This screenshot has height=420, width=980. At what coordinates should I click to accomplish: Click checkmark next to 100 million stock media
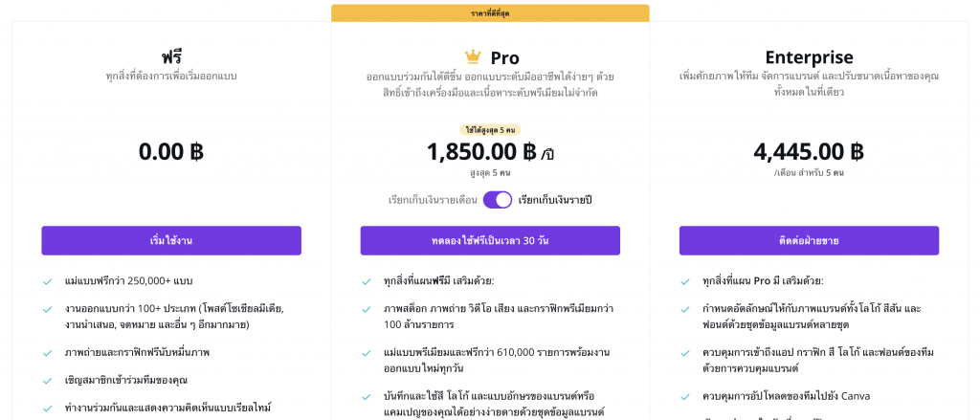[x=367, y=309]
